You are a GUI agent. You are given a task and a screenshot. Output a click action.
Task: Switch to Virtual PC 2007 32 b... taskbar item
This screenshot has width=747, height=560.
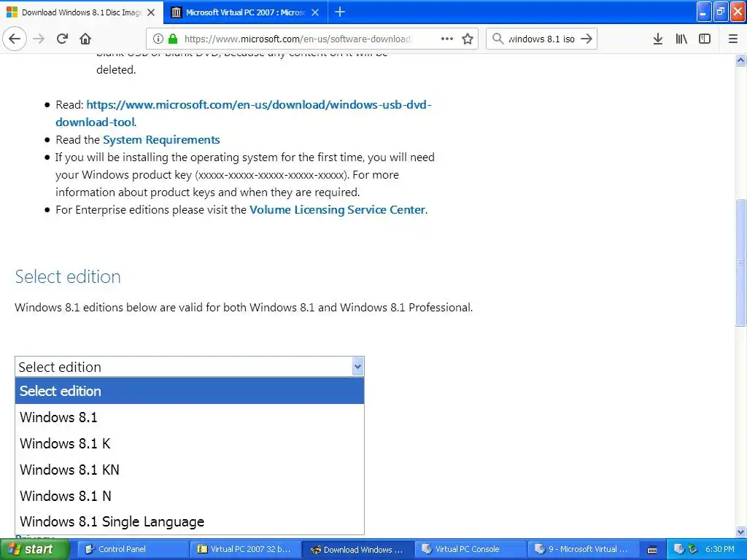click(x=245, y=549)
